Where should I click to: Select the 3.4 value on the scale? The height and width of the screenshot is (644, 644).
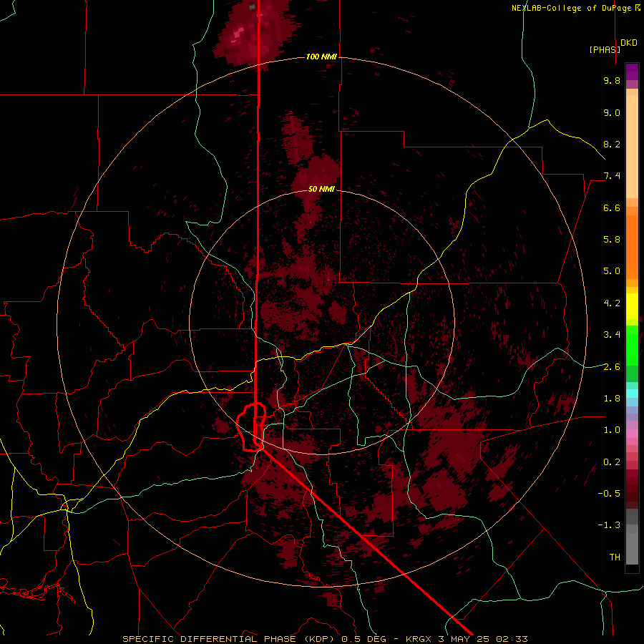pos(612,335)
